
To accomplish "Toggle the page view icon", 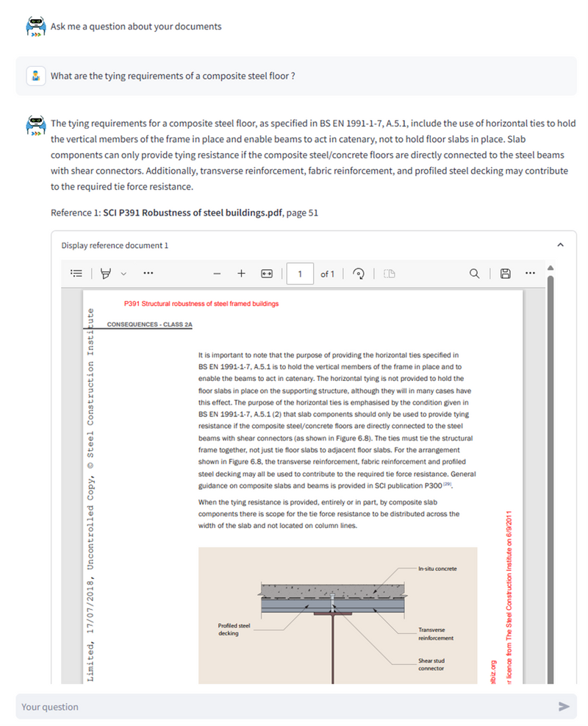I will [x=389, y=274].
